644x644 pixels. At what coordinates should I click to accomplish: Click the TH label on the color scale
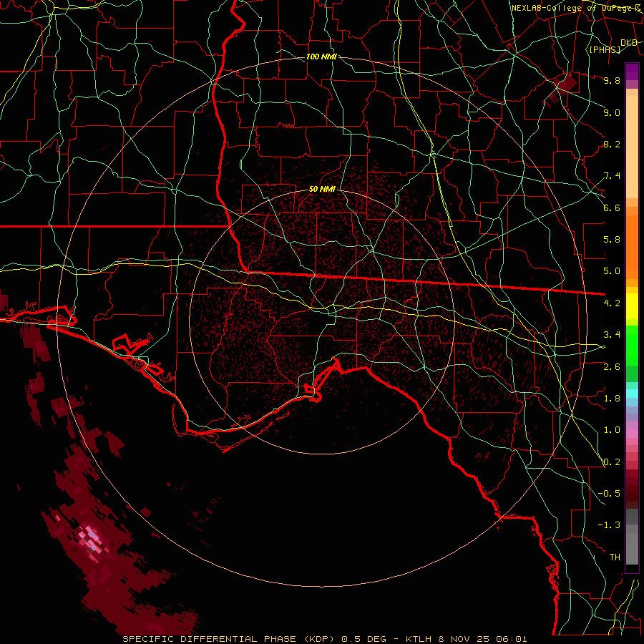[x=615, y=557]
